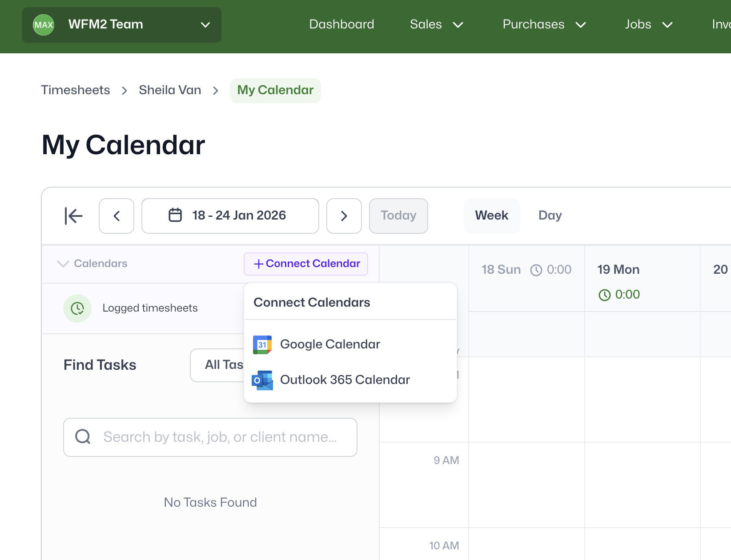This screenshot has width=731, height=560.
Task: Click the Connect Calendar button
Action: click(306, 264)
